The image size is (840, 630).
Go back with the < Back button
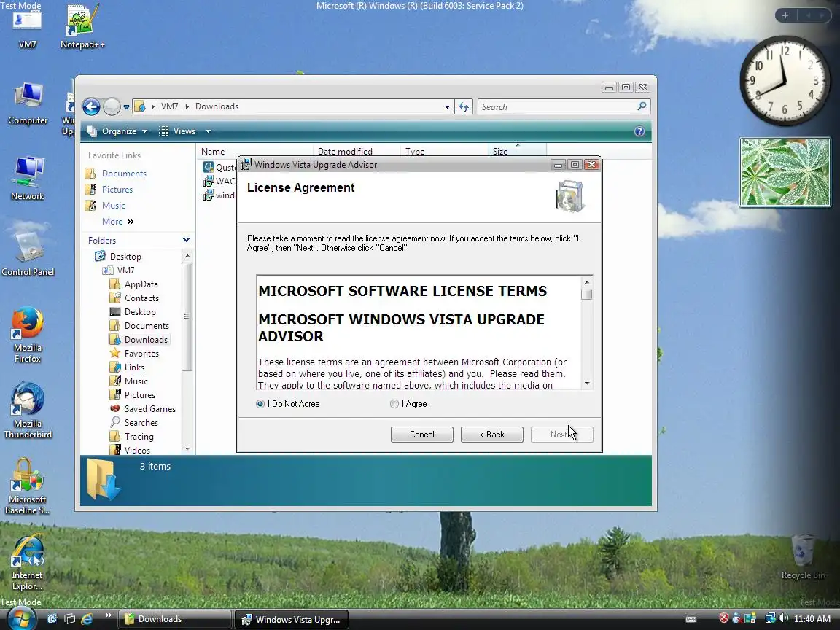pyautogui.click(x=491, y=435)
